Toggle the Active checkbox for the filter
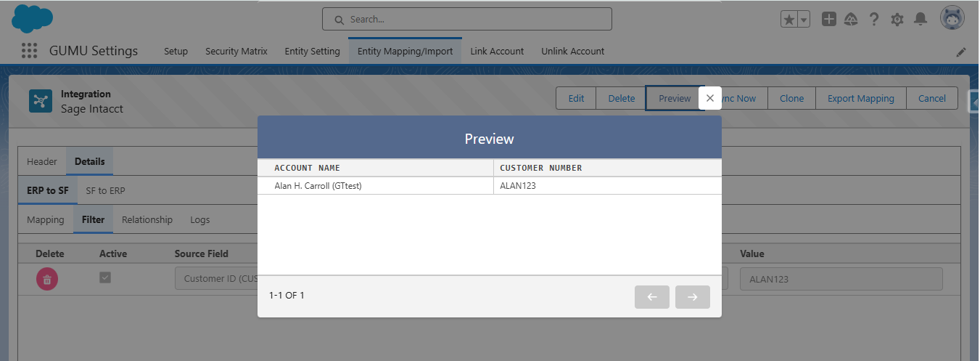This screenshot has width=980, height=361. click(x=105, y=277)
